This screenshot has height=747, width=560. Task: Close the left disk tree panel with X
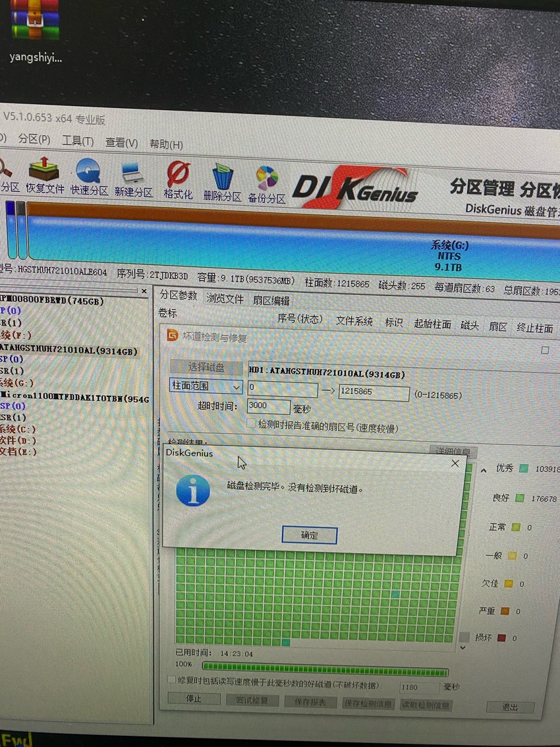(144, 290)
